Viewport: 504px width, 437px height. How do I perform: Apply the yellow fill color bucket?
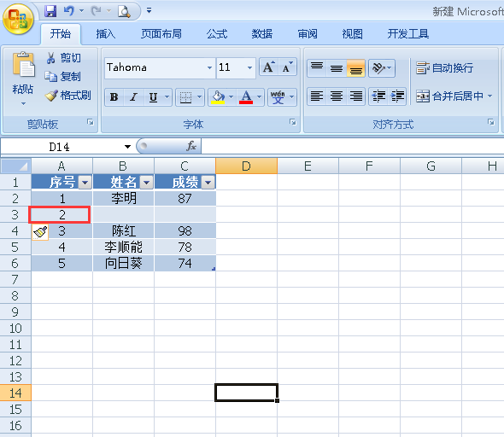[x=218, y=97]
